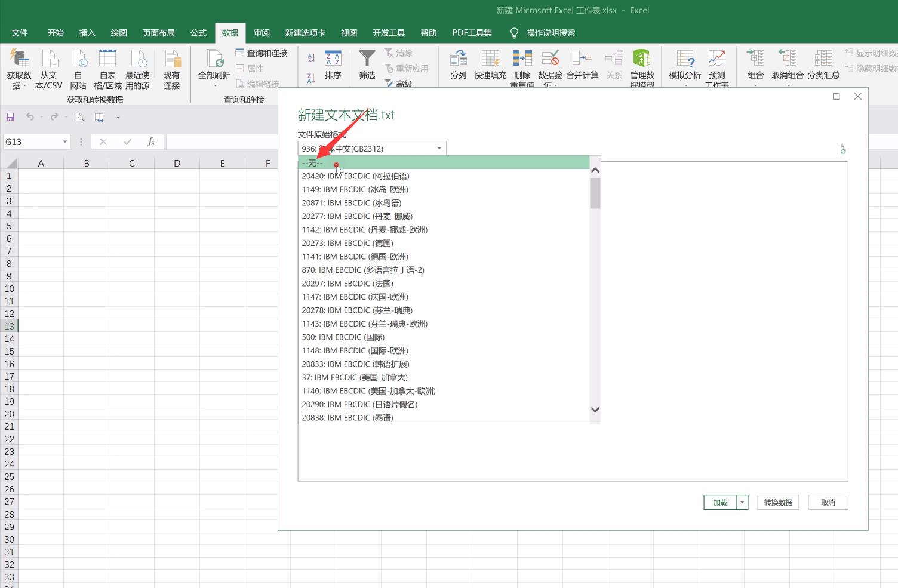
Task: Click document refresh icon in dialog corner
Action: click(x=841, y=149)
